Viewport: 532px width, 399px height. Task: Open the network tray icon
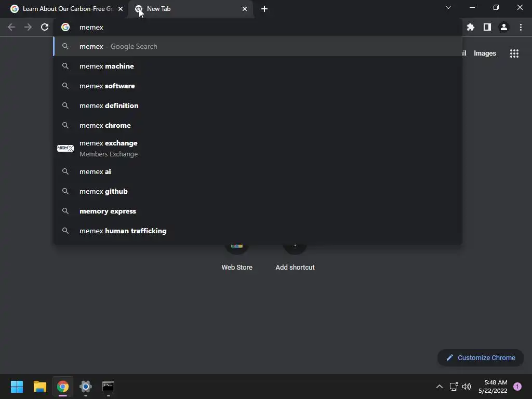point(454,387)
